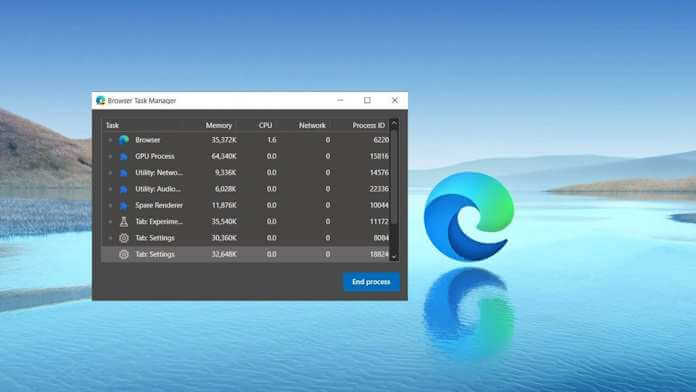Viewport: 696px width, 392px height.
Task: Click process ID 22336
Action: click(379, 189)
